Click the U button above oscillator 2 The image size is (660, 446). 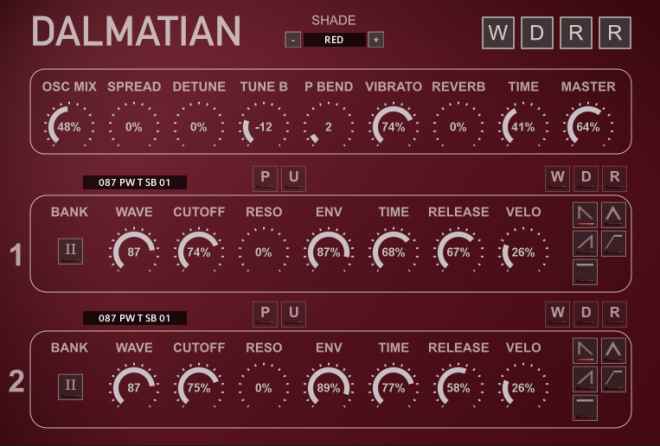coord(293,314)
